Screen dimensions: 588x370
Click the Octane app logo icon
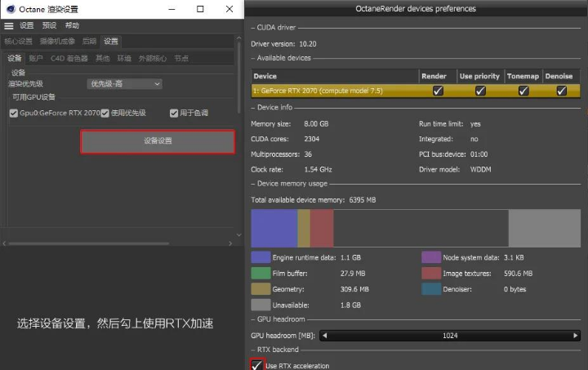coord(11,9)
